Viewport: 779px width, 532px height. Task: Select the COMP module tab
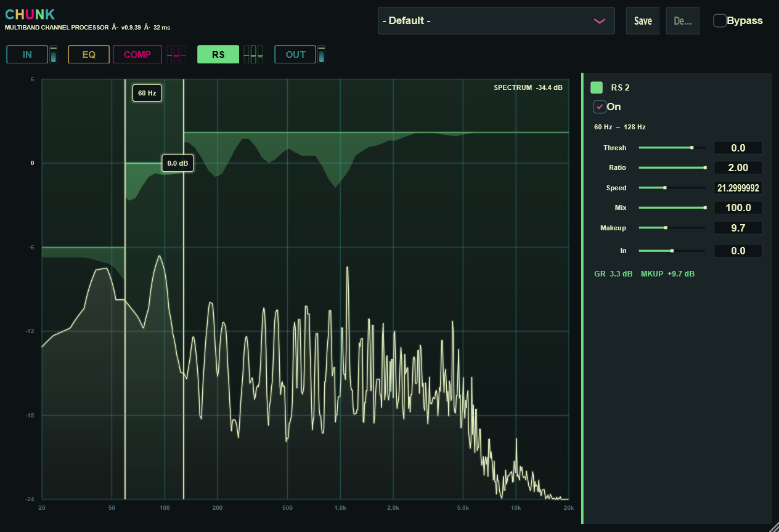pyautogui.click(x=137, y=54)
